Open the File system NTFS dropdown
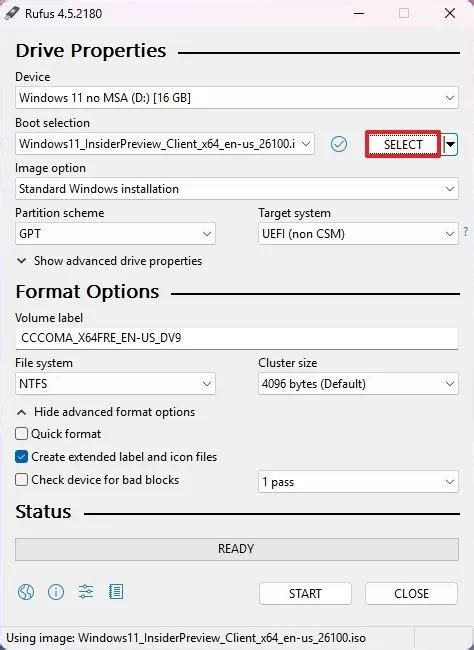Screen dimensions: 474x650 115,383
